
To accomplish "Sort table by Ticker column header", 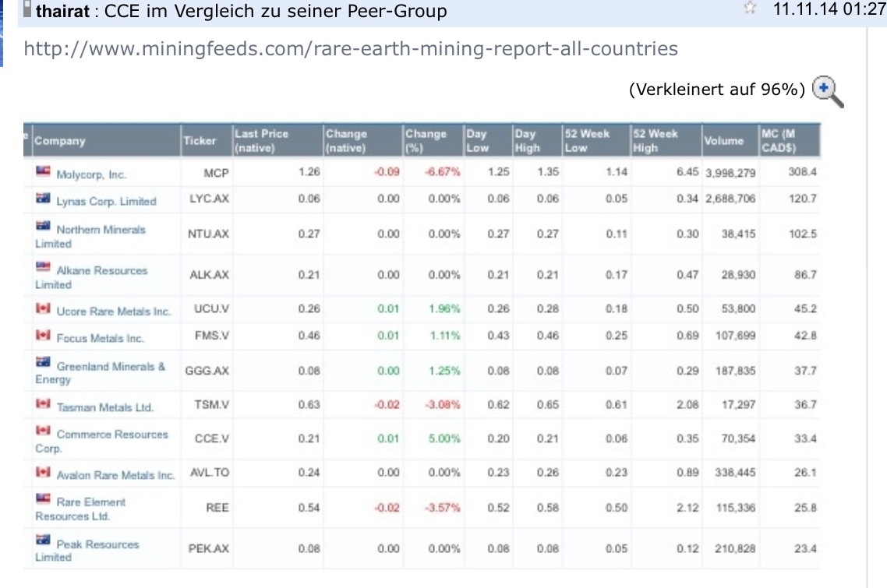I will pos(200,141).
